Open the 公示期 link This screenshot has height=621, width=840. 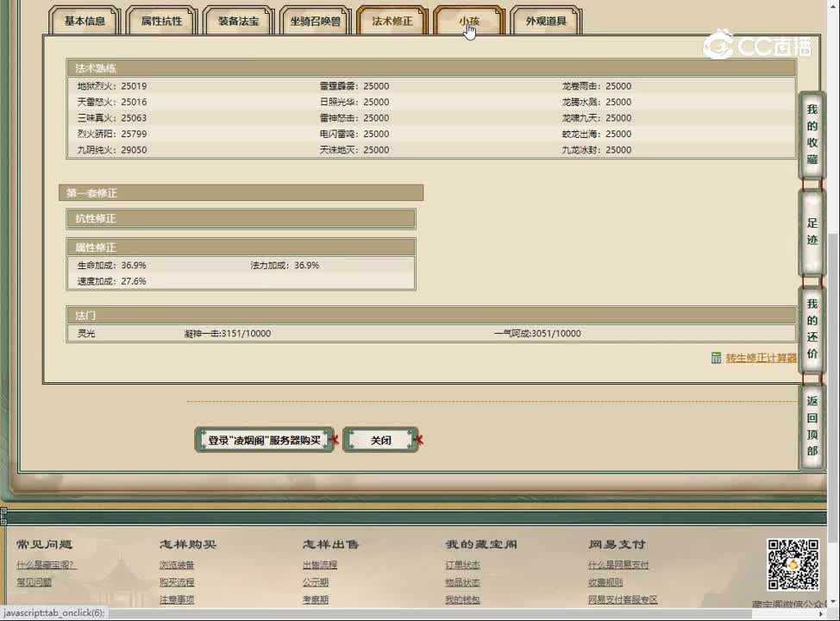click(x=316, y=582)
